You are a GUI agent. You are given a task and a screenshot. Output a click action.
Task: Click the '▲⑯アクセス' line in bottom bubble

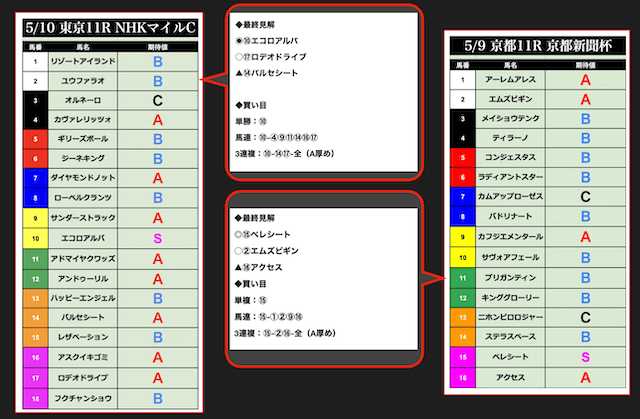tap(258, 268)
